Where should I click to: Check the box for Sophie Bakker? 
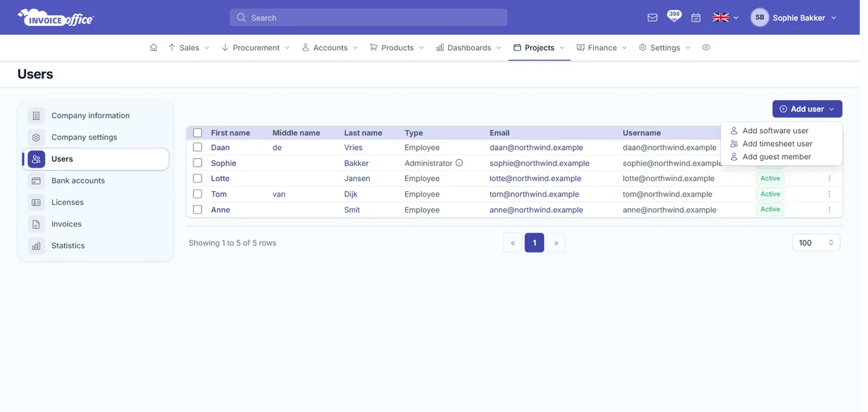pyautogui.click(x=197, y=163)
